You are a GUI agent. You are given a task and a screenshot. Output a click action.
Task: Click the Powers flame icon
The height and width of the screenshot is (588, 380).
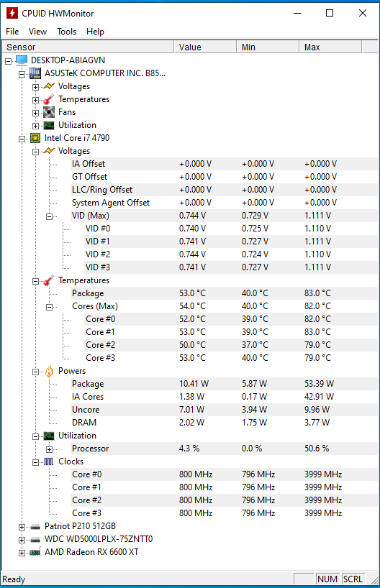(x=49, y=371)
